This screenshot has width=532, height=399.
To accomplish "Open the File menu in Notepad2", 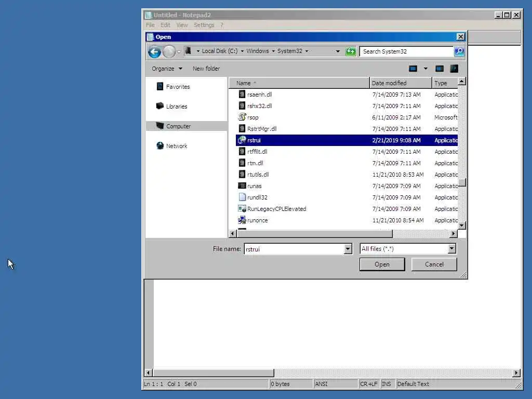I will [150, 25].
